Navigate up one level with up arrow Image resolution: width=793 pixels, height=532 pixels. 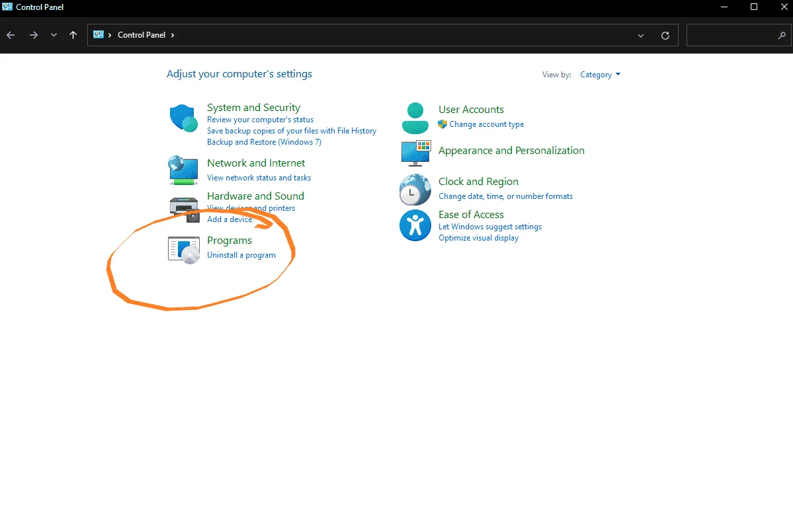click(73, 35)
